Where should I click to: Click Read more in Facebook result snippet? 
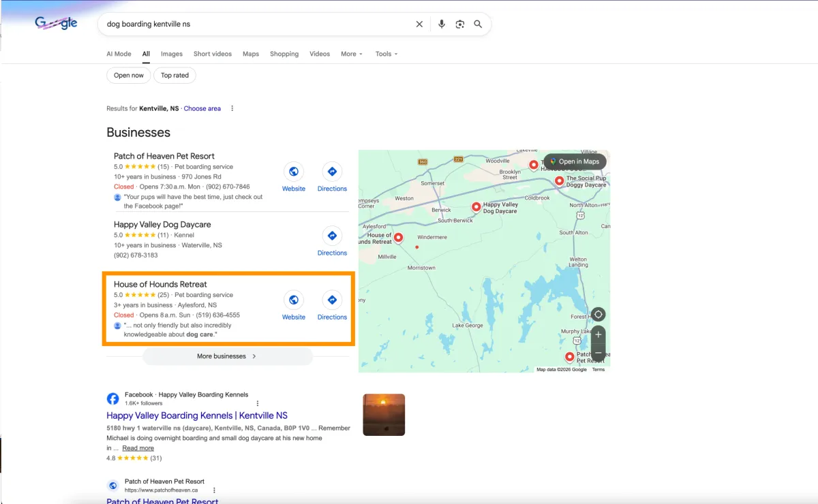pyautogui.click(x=138, y=448)
